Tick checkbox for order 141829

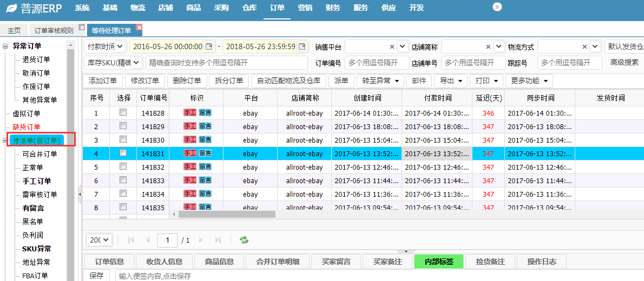123,125
